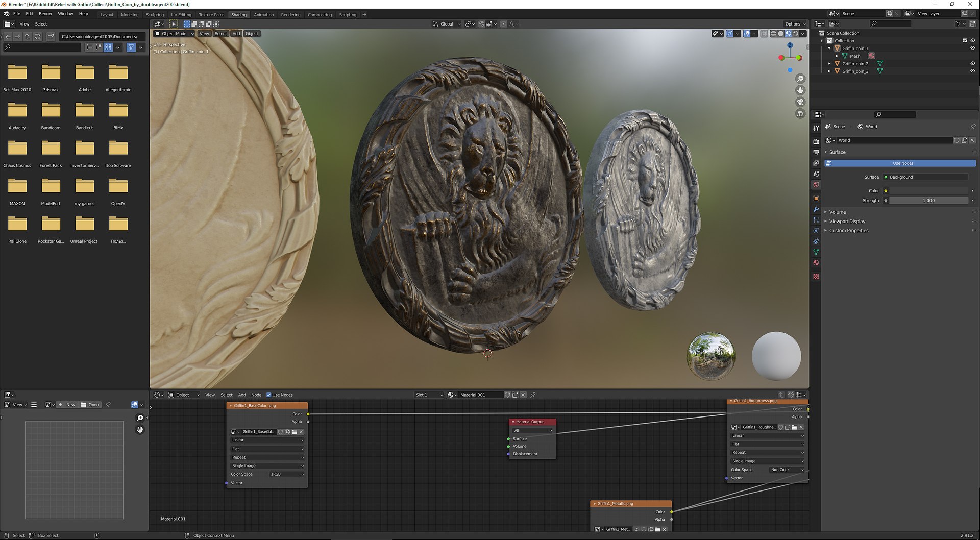Open the Material properties tab
This screenshot has height=540, width=980.
pyautogui.click(x=816, y=263)
